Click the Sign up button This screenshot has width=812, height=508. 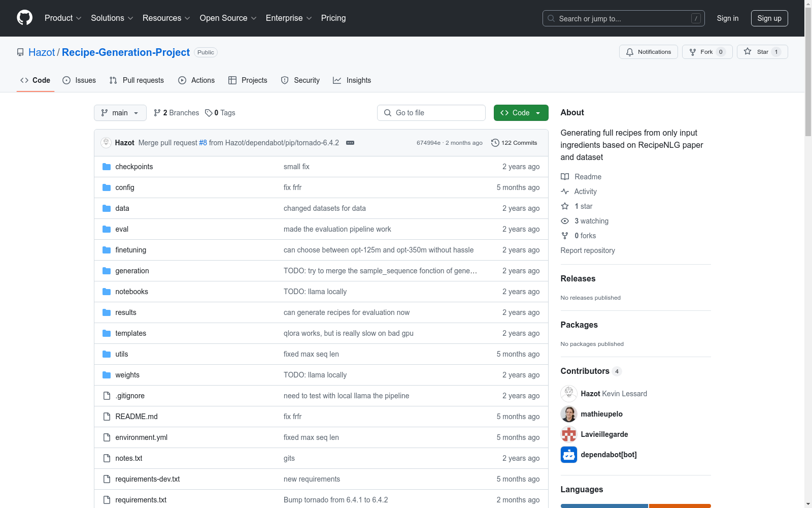click(x=769, y=18)
